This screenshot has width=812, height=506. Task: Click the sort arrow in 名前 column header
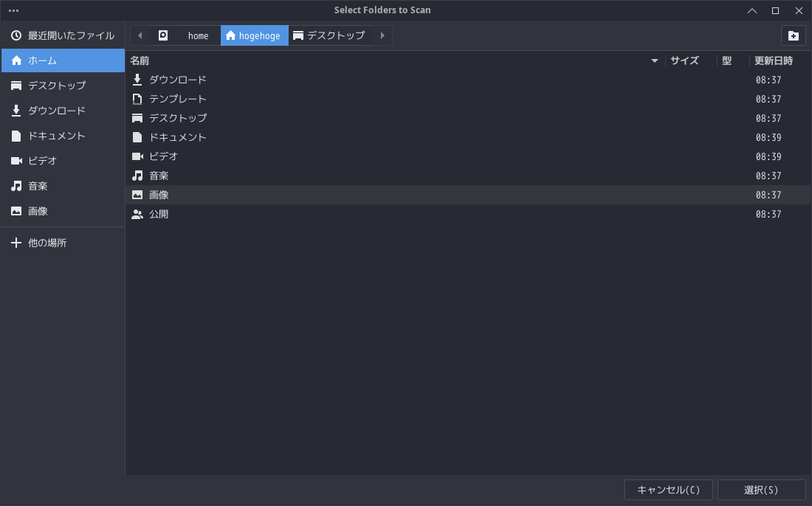tap(654, 60)
